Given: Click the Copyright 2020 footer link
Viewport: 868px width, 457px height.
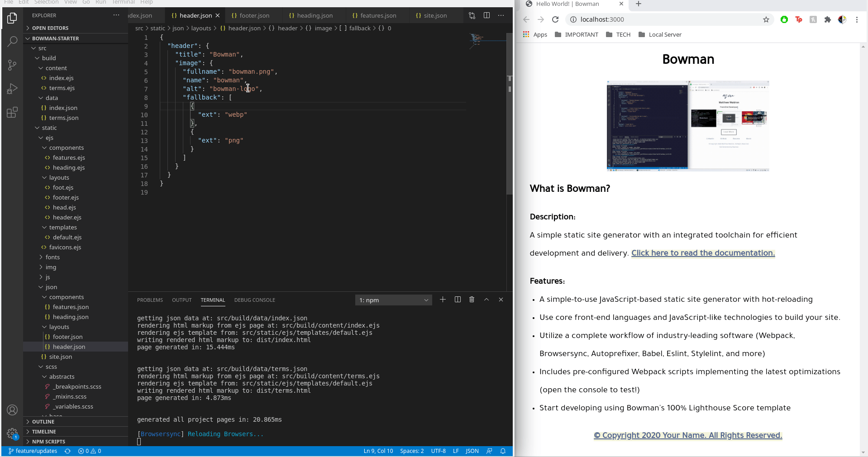Looking at the screenshot, I should click(688, 435).
